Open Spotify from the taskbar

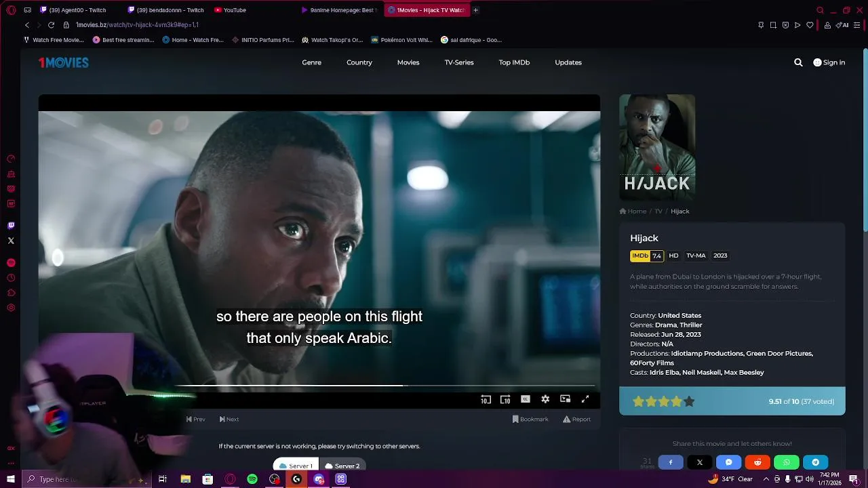252,479
